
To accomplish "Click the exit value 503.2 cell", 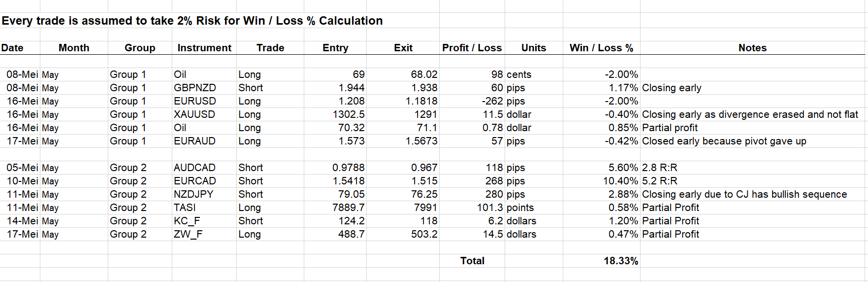I will pos(424,234).
